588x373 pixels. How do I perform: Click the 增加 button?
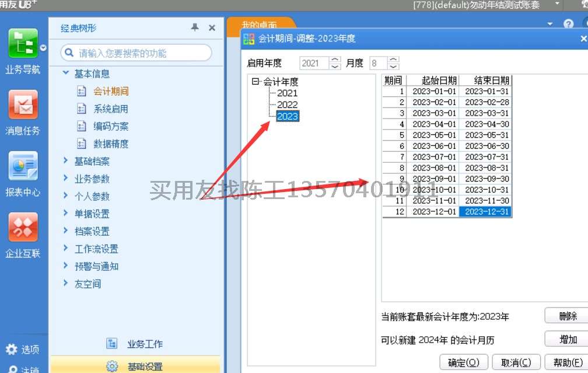[x=568, y=339]
